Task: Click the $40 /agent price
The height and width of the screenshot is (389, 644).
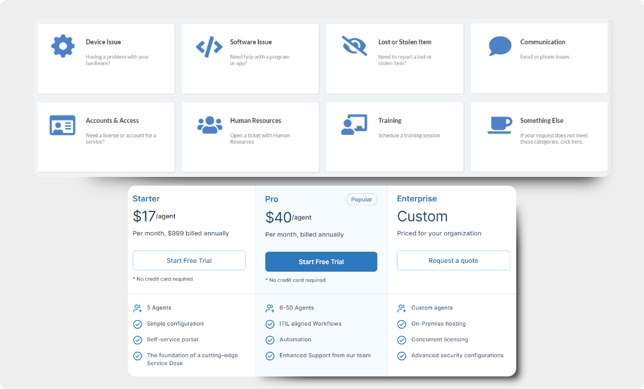Action: tap(288, 217)
